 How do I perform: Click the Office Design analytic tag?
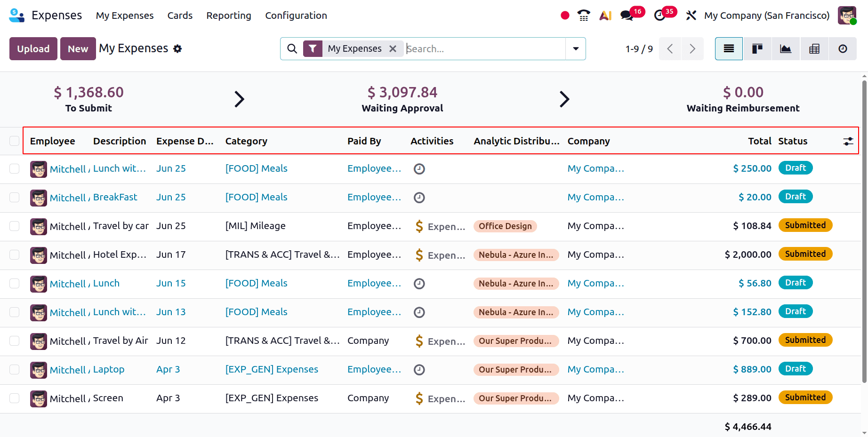click(x=505, y=226)
